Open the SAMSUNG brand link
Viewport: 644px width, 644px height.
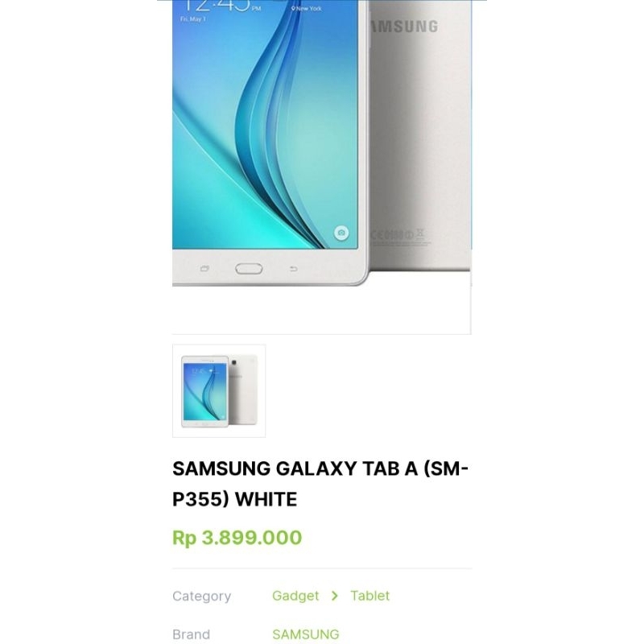coord(306,634)
